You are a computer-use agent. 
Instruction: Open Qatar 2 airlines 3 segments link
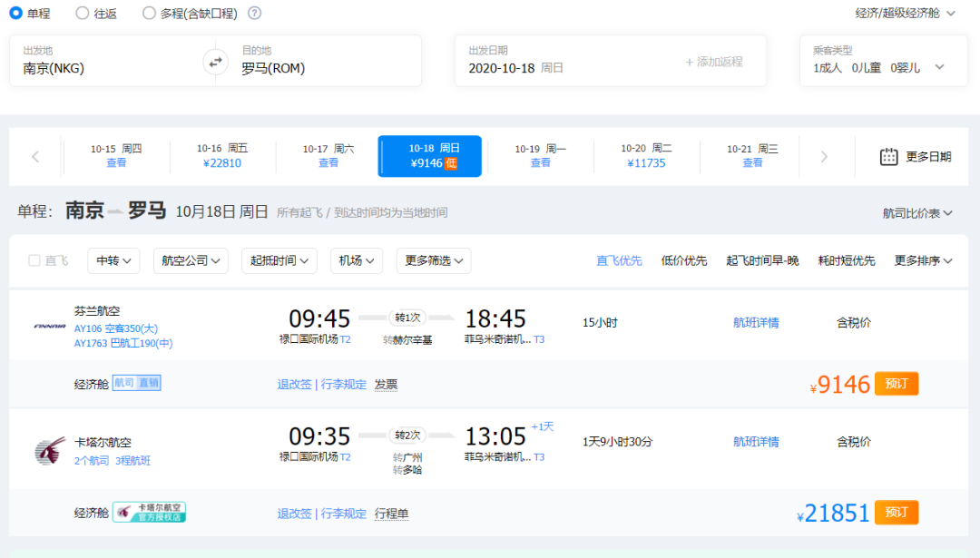coord(113,461)
